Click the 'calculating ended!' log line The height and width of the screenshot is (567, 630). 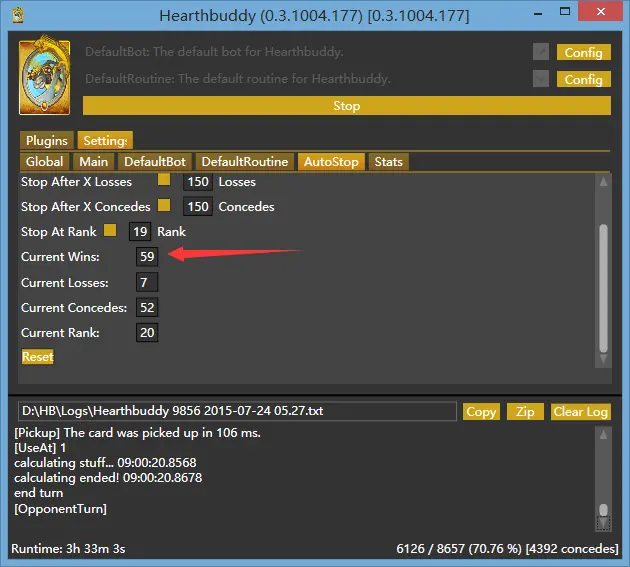point(108,477)
